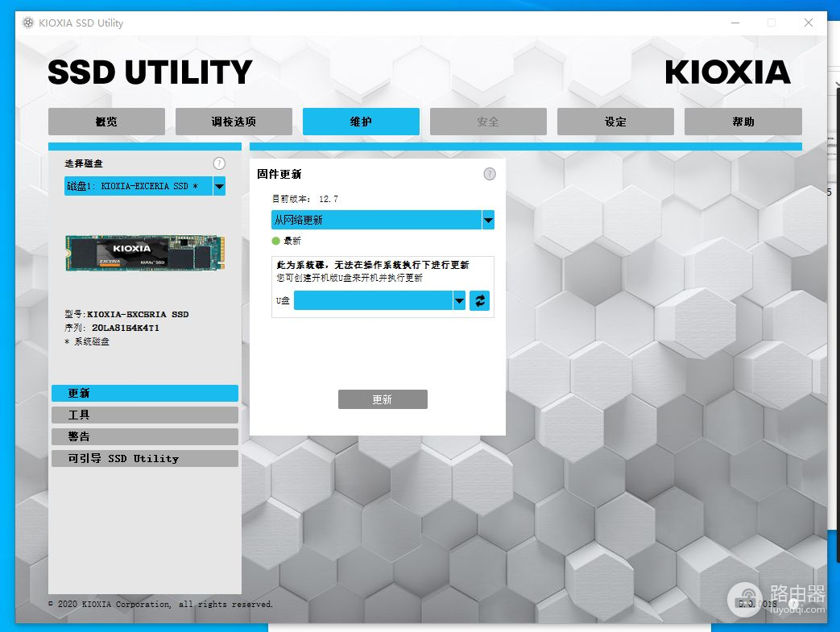Expand the disk selection dropdown arrow
The image size is (840, 632).
[219, 187]
